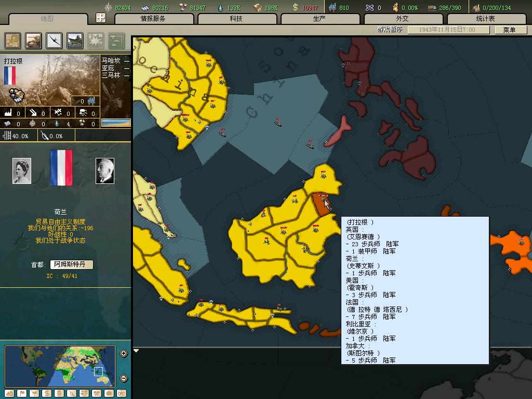Click the 阿姆斯特丹 capital button

click(72, 265)
